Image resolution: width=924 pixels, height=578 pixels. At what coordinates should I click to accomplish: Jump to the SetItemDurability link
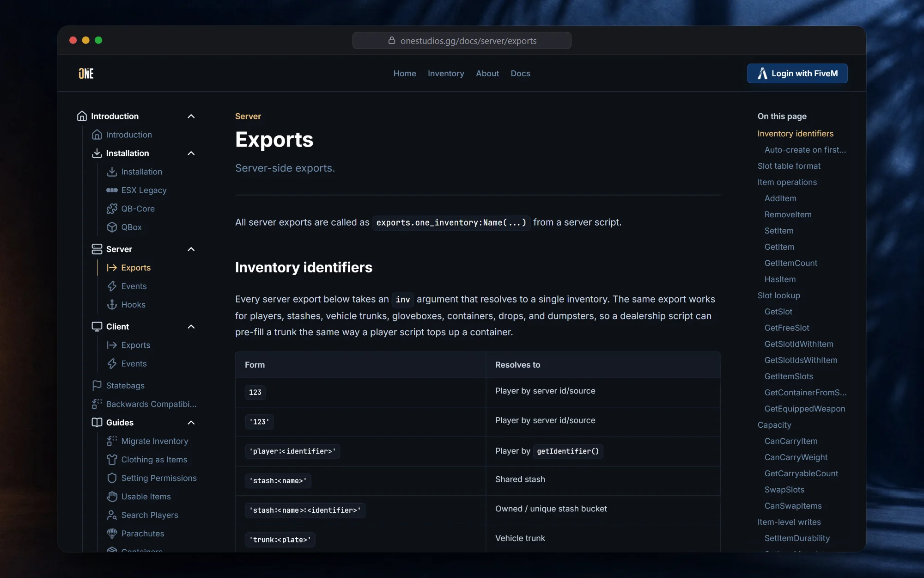click(x=797, y=538)
